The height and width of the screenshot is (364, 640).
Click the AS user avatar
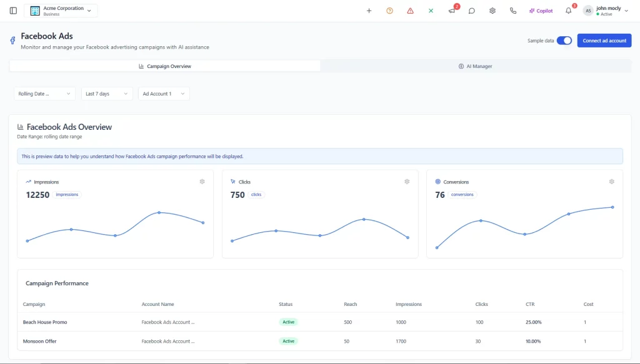click(x=588, y=11)
